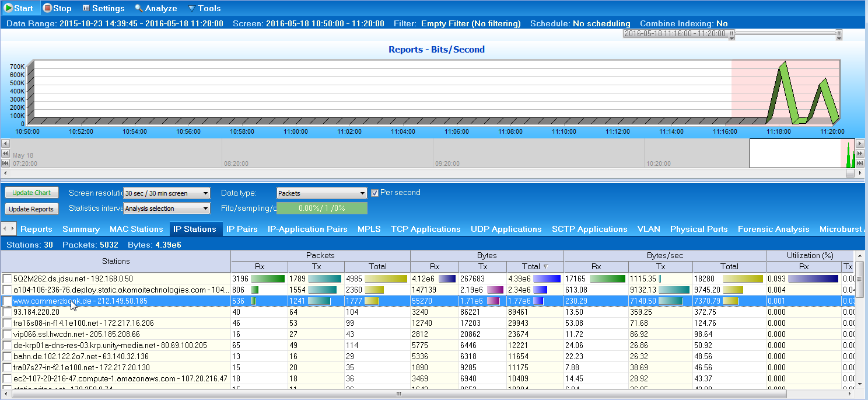The height and width of the screenshot is (400, 868).
Task: Click the fast forward double-arrow timeline button
Action: pos(860,153)
